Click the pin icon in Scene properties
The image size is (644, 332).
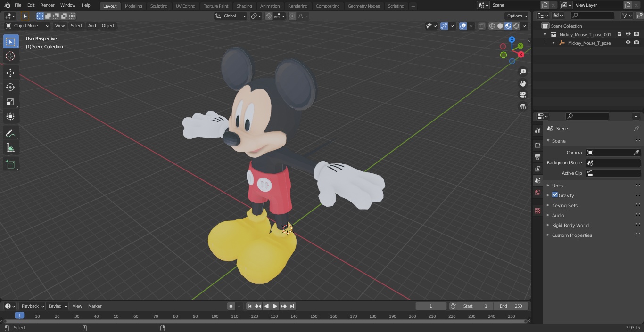click(x=636, y=129)
